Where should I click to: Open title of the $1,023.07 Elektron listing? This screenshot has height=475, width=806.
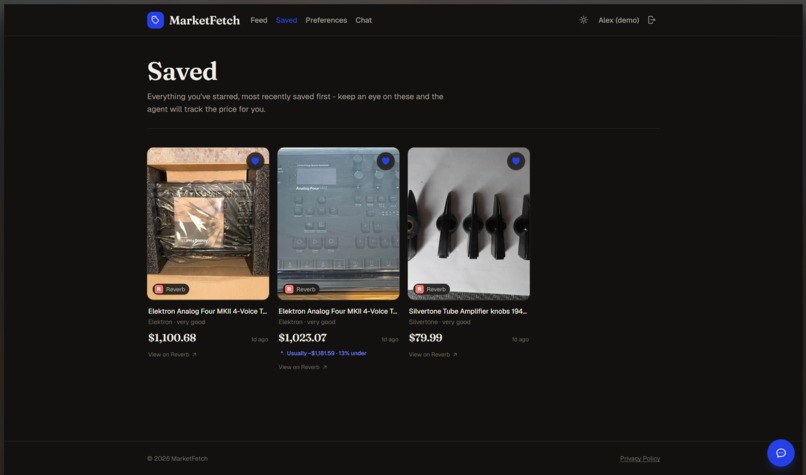(x=338, y=311)
